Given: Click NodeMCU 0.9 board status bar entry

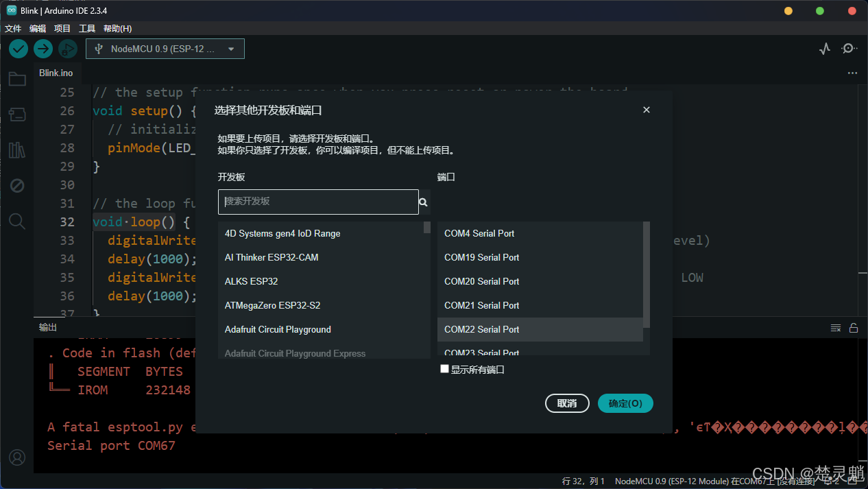Looking at the screenshot, I should click(715, 481).
